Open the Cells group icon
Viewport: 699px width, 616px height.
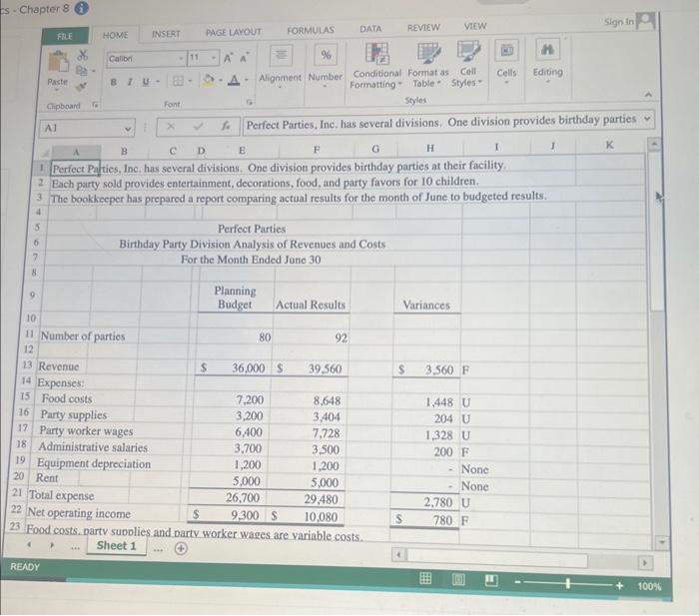506,51
